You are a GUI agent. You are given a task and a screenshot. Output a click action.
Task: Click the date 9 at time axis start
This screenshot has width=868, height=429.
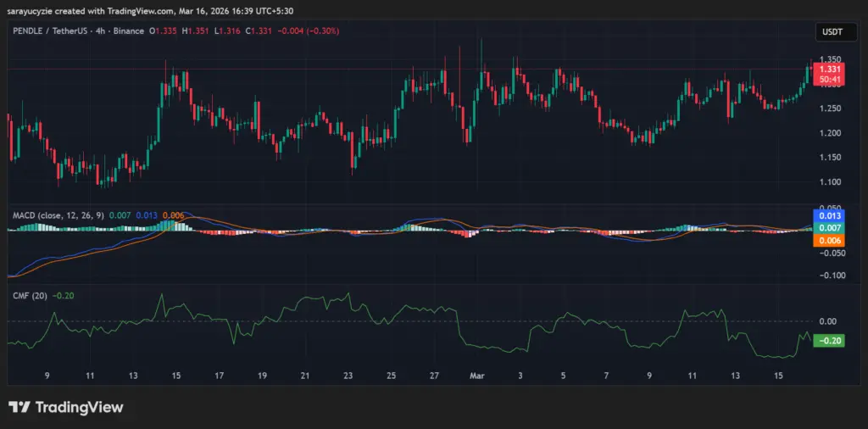pyautogui.click(x=47, y=376)
